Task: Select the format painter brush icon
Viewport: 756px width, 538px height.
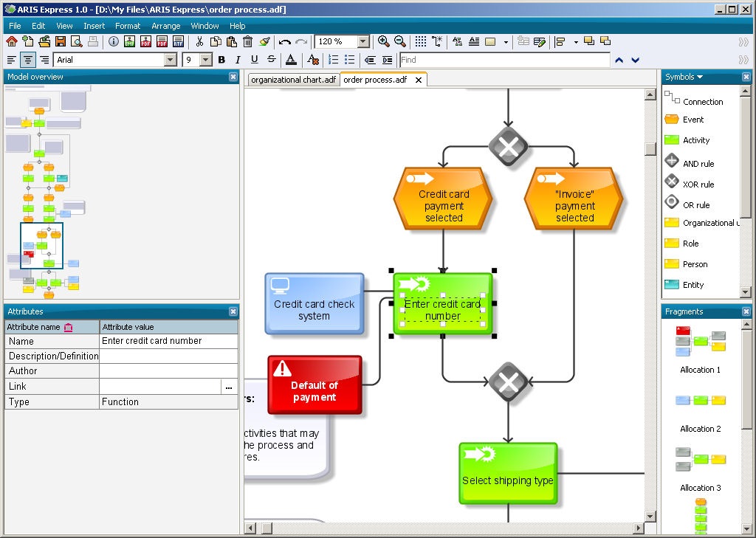Action: tap(265, 41)
